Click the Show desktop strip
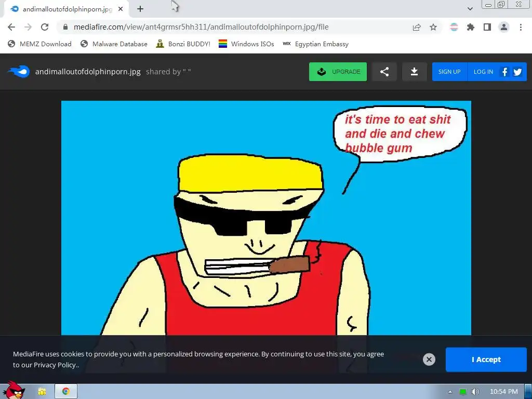The image size is (532, 399). tap(528, 392)
